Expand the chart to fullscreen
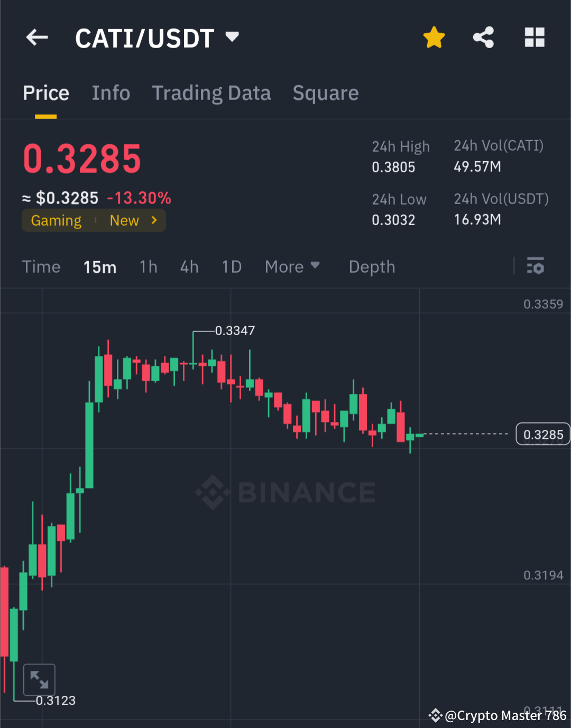The width and height of the screenshot is (571, 728). [x=40, y=679]
